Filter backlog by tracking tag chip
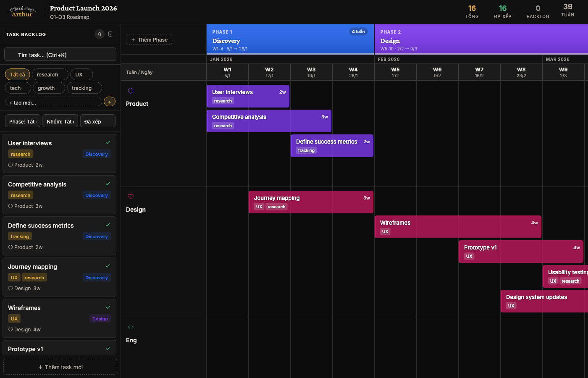Viewport: 588px width, 378px height. pyautogui.click(x=84, y=88)
